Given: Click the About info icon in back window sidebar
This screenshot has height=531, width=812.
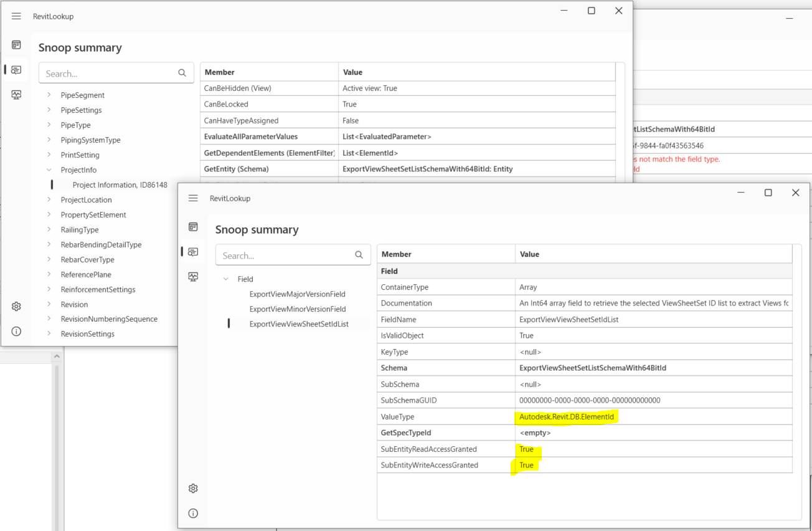Looking at the screenshot, I should point(16,331).
